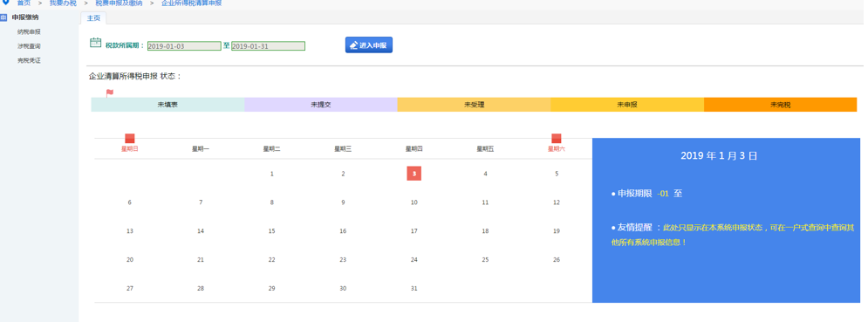Open 完税凭证 in the sidebar
This screenshot has height=322, width=868.
(29, 60)
